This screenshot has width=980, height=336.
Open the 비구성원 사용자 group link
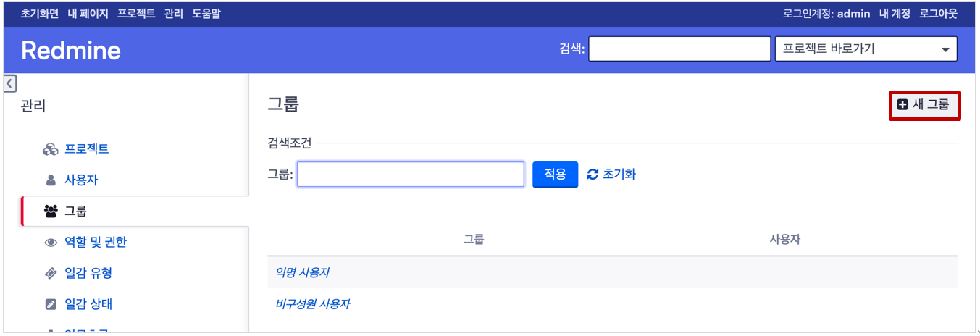(313, 304)
